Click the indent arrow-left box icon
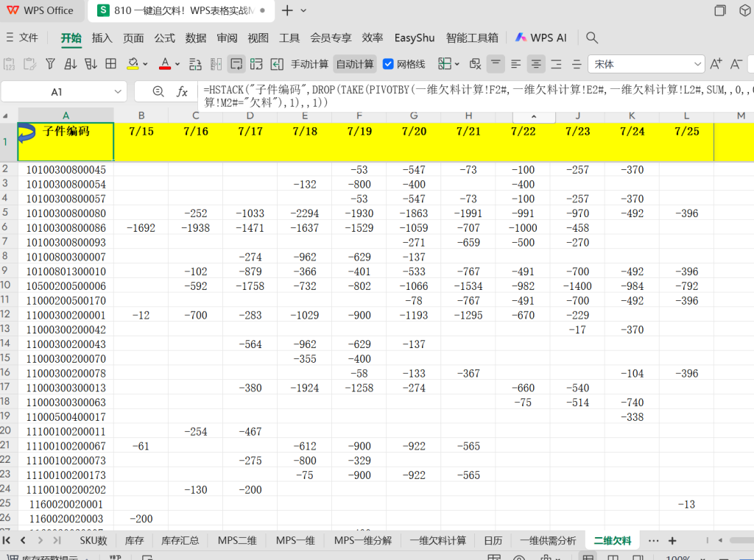 click(277, 64)
